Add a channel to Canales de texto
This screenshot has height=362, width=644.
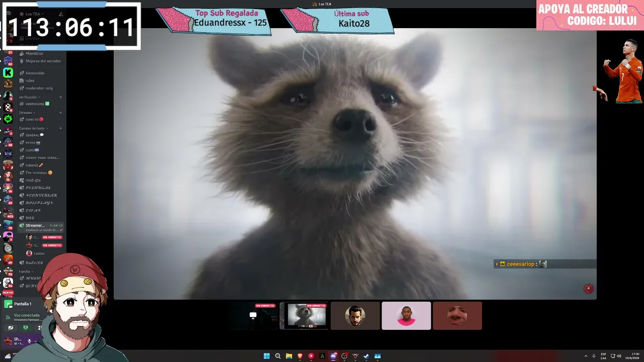pyautogui.click(x=61, y=128)
